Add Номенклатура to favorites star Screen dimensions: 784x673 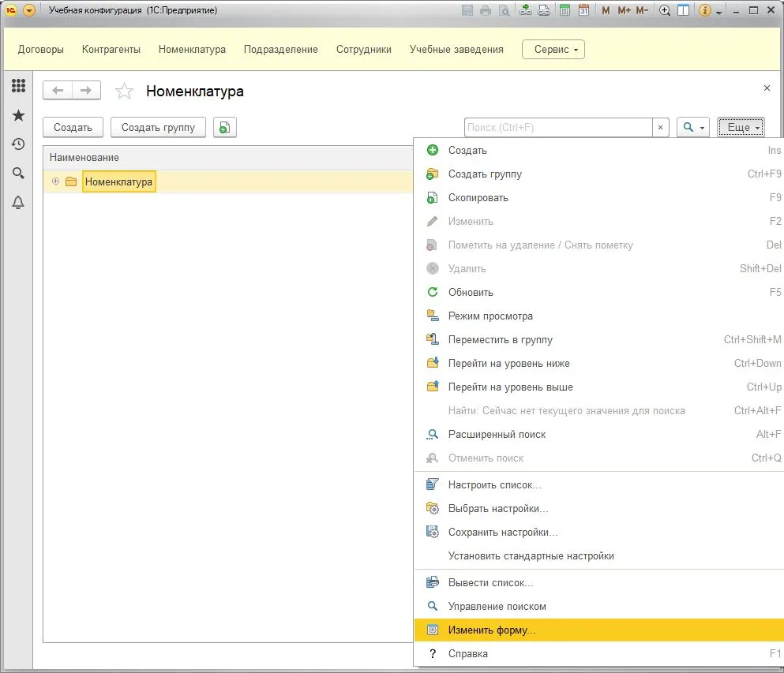point(124,91)
